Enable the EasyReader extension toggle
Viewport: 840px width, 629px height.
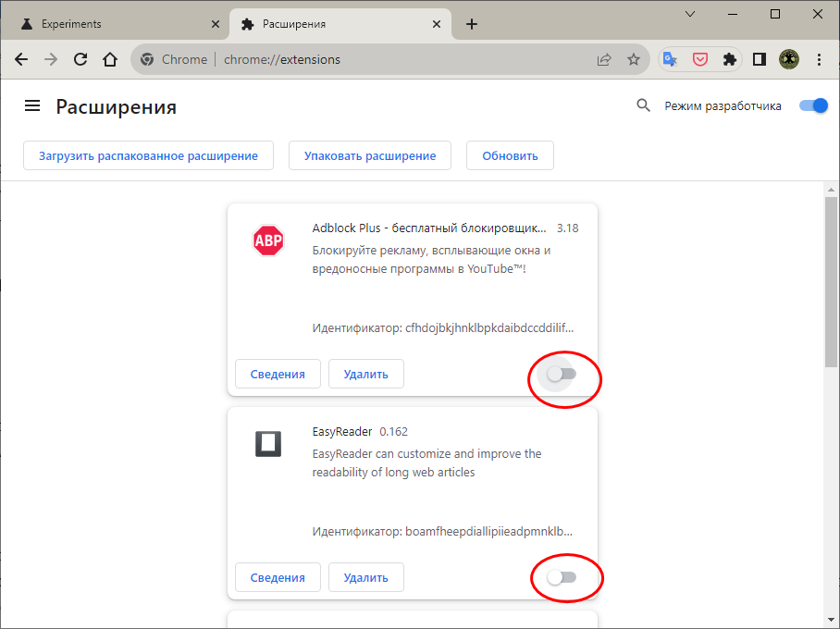[562, 577]
